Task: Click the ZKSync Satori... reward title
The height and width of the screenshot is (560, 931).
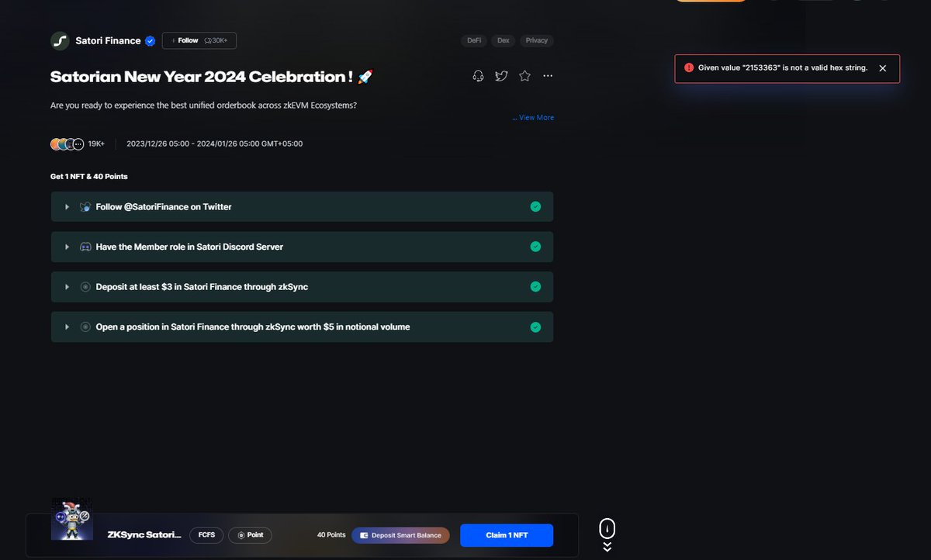Action: (144, 535)
